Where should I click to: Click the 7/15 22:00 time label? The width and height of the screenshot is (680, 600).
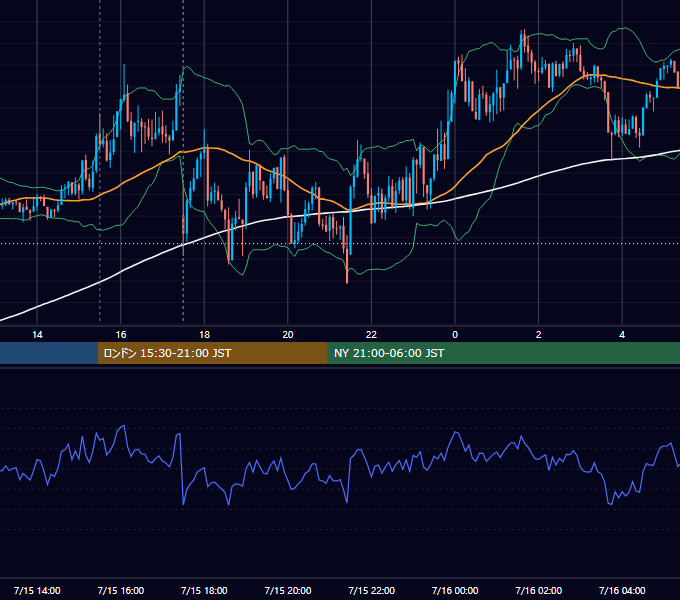pos(372,590)
